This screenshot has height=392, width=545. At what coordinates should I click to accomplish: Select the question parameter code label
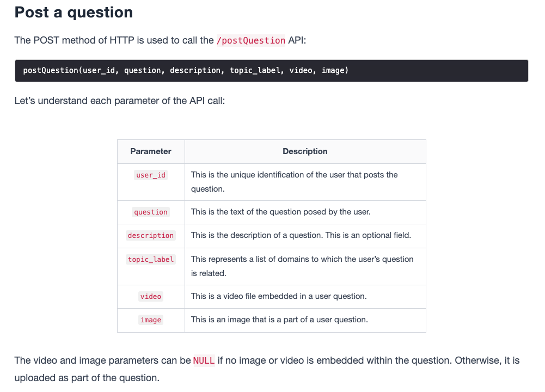[151, 212]
